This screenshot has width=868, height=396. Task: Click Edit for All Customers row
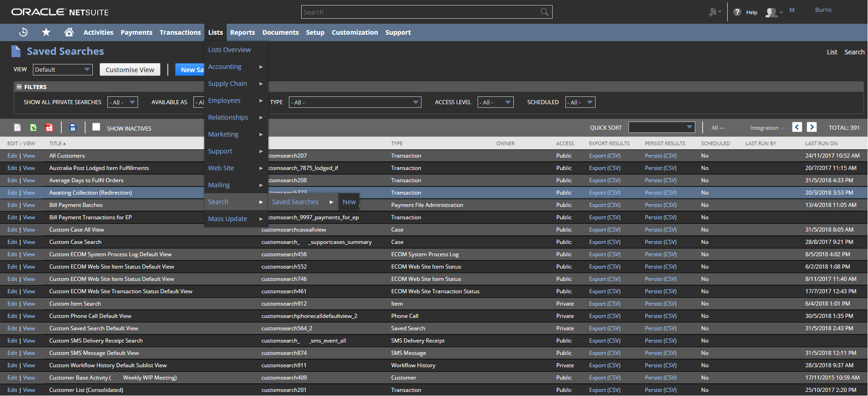(x=12, y=156)
